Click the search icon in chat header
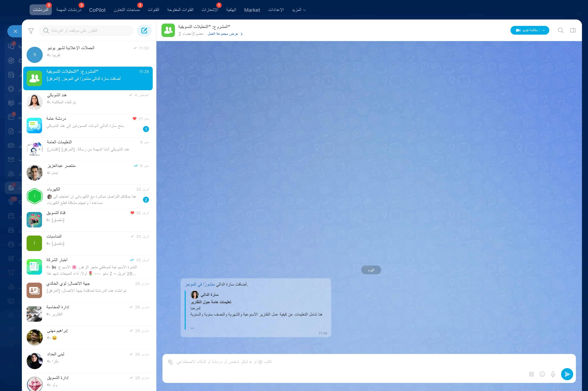The height and width of the screenshot is (391, 588). coord(561,30)
